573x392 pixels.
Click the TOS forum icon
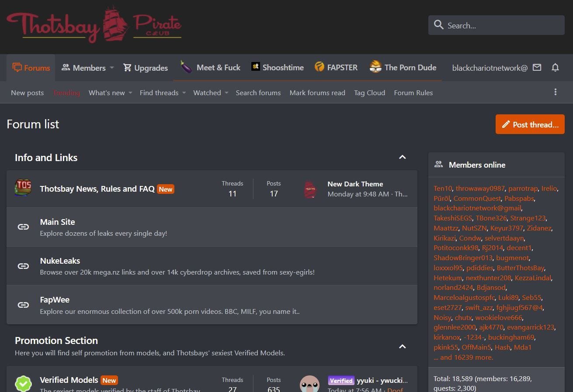click(x=23, y=188)
